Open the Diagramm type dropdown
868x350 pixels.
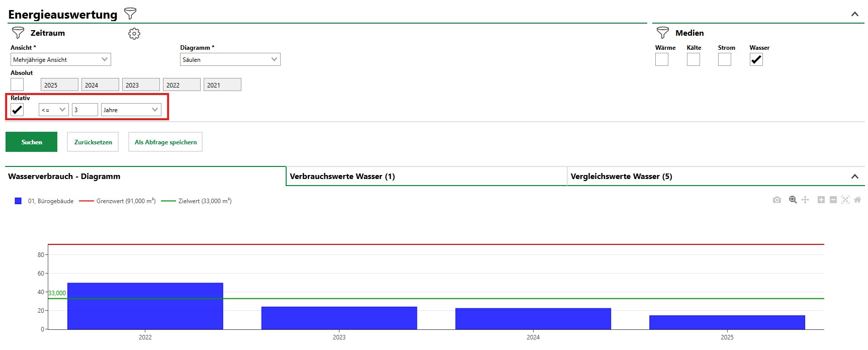click(230, 59)
